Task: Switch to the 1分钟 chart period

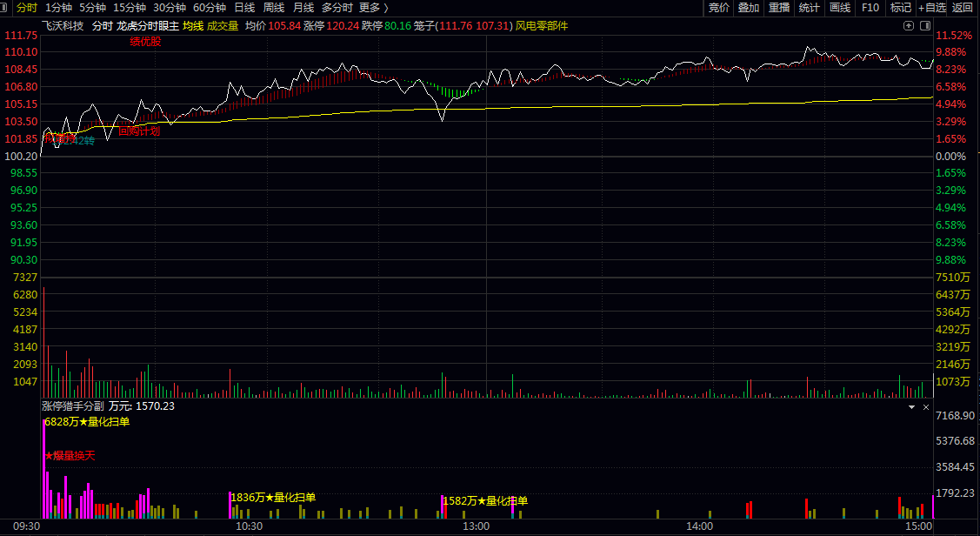Action: click(x=59, y=8)
